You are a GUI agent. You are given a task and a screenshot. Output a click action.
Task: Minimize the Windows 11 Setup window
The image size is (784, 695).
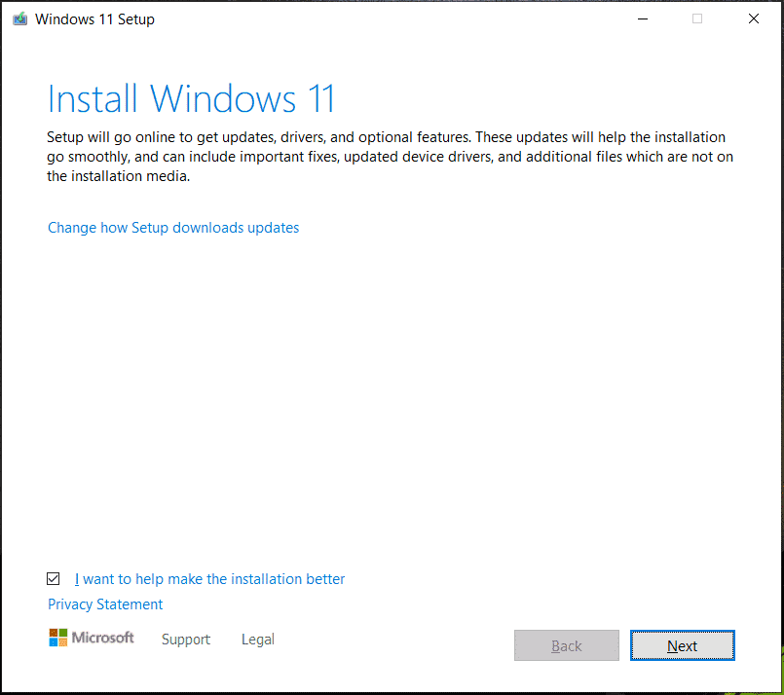tap(643, 19)
